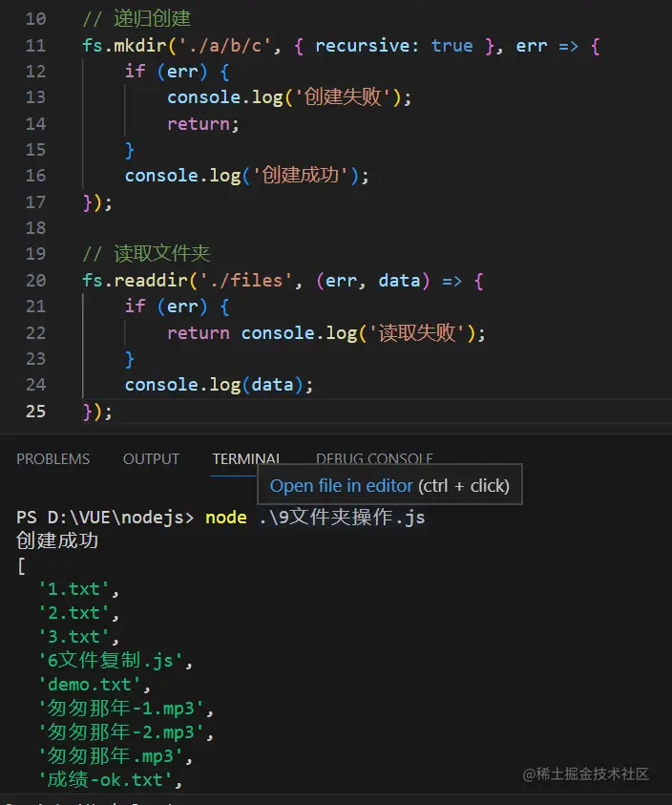Click the '创建成功' terminal output line
Viewport: 672px width, 805px height.
(57, 540)
